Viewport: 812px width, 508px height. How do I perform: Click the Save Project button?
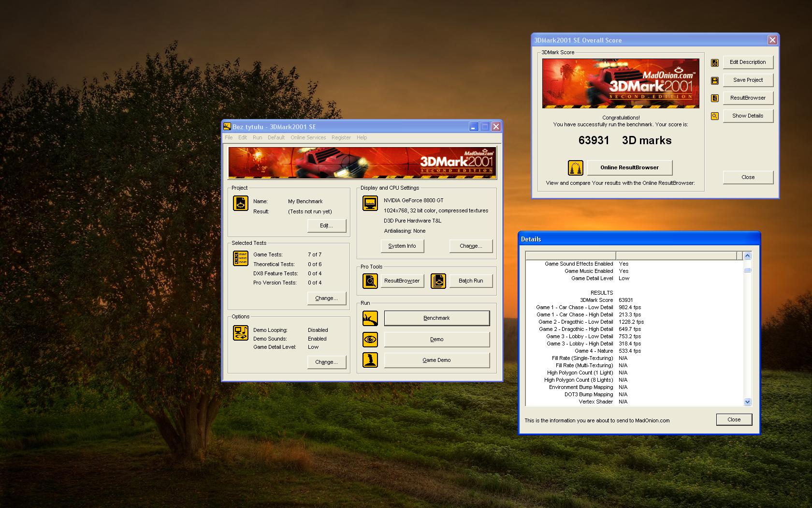(x=748, y=80)
